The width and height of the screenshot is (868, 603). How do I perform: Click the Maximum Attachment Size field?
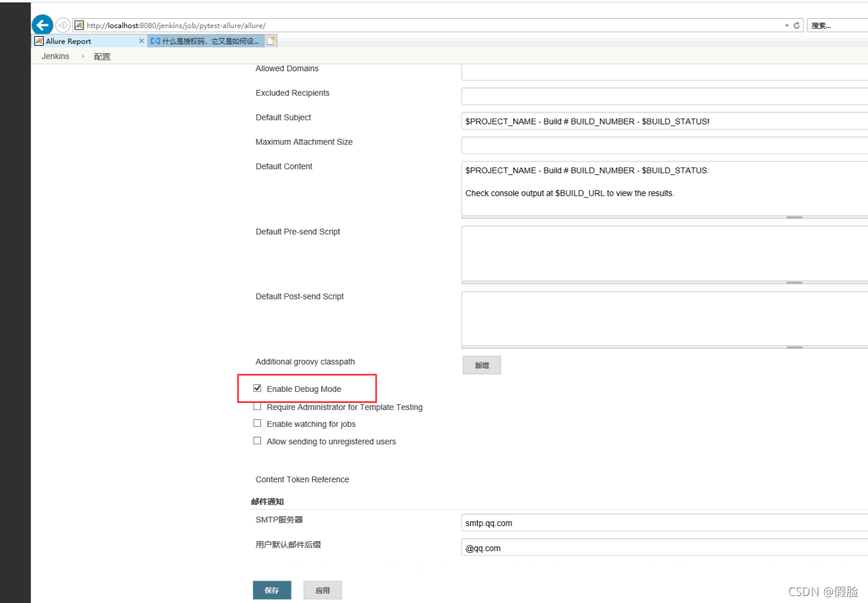pos(664,145)
